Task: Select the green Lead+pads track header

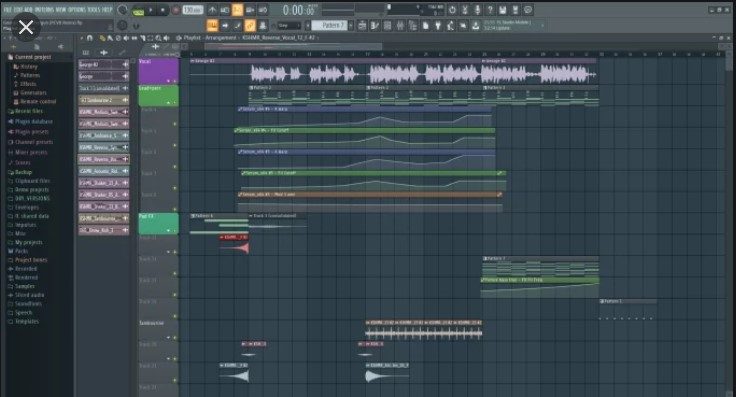Action: pos(158,96)
